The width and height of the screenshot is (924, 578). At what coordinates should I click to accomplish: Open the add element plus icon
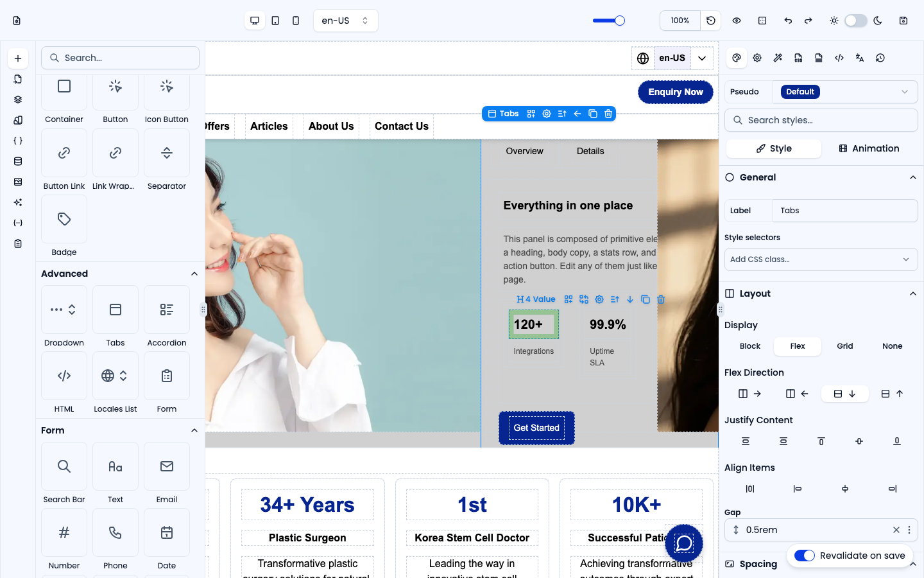[18, 58]
